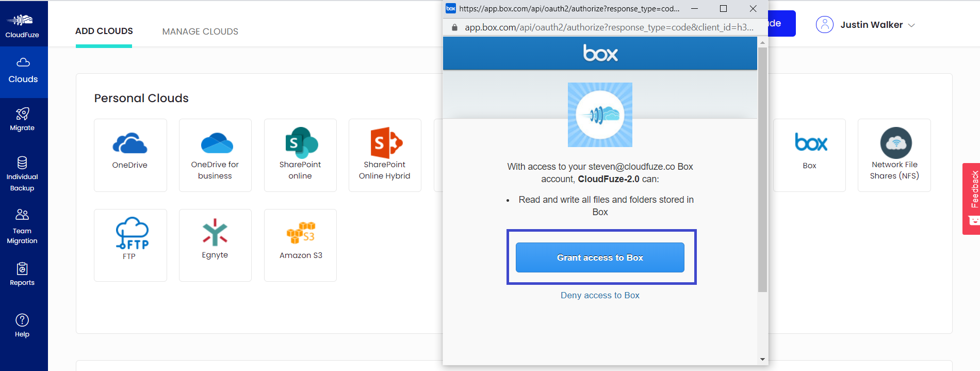Click the popup scrollbar up arrow
Image resolution: width=980 pixels, height=371 pixels.
point(762,43)
